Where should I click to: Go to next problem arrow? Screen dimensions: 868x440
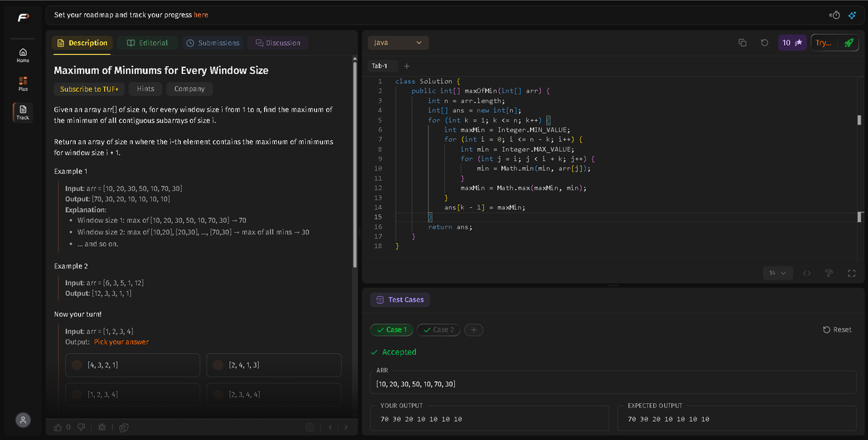(x=345, y=427)
